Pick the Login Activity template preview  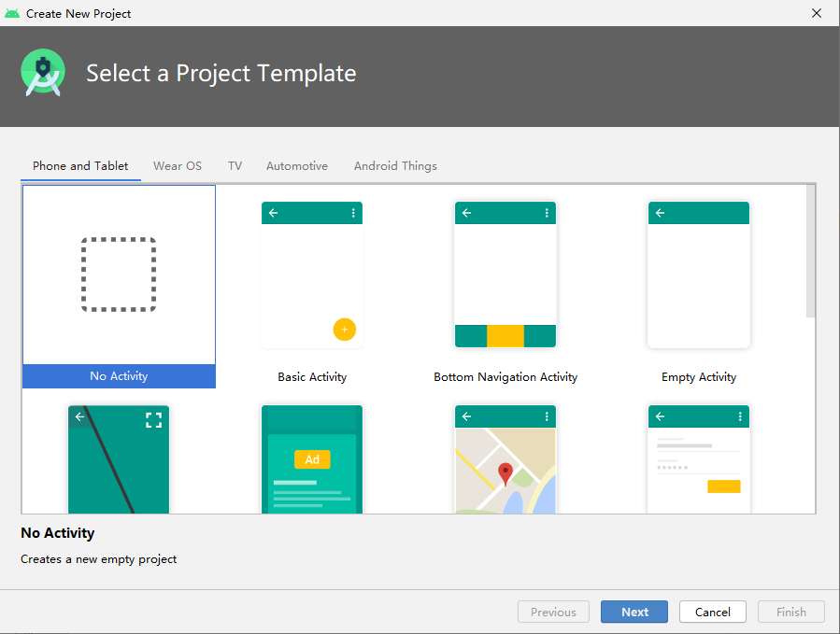pyautogui.click(x=699, y=459)
